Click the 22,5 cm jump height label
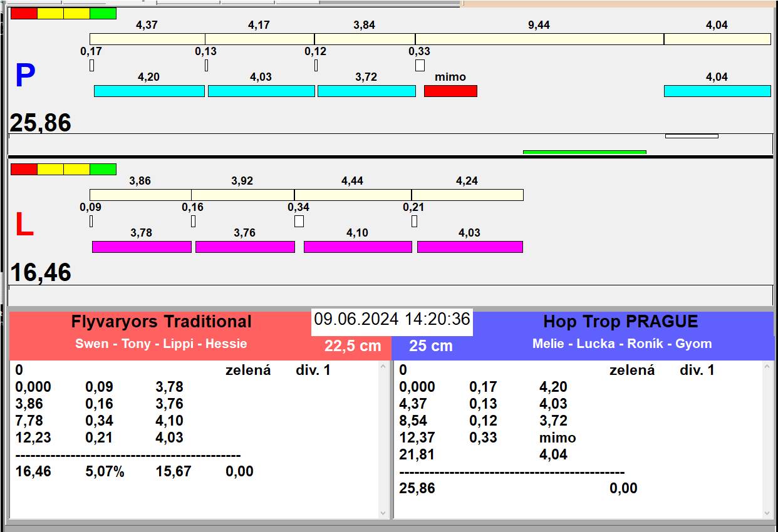The image size is (778, 532). click(x=353, y=346)
